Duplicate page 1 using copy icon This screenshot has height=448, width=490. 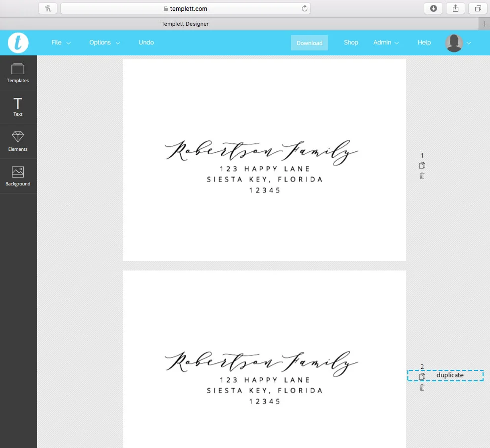coord(422,166)
